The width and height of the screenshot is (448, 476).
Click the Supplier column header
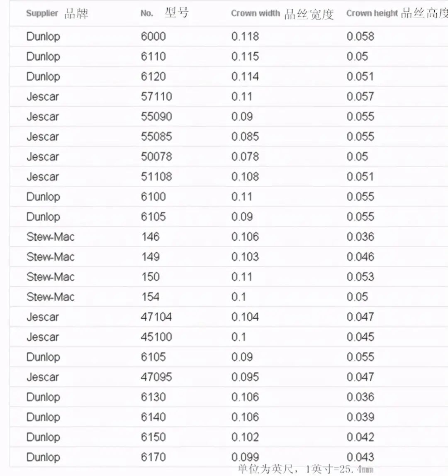pyautogui.click(x=57, y=13)
